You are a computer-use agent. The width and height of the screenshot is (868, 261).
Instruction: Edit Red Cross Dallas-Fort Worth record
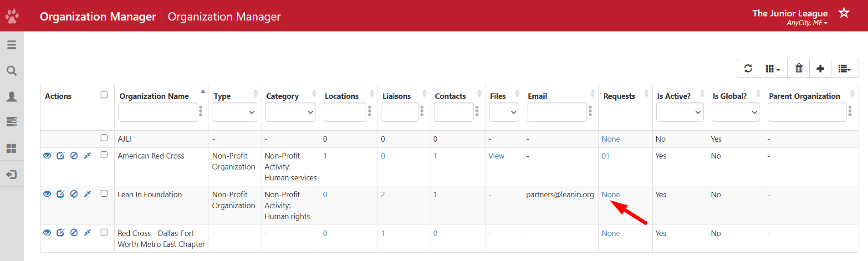61,233
